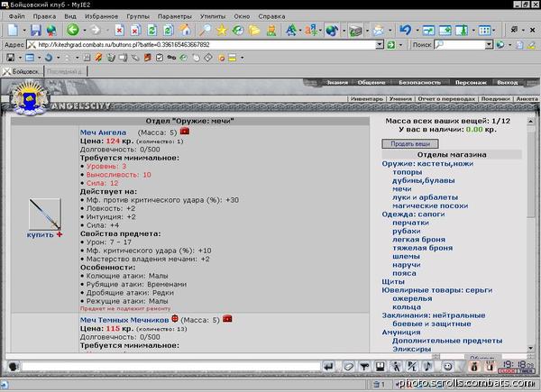Open the address bar URL dropdown arrow
541x392 pixels.
pyautogui.click(x=380, y=45)
